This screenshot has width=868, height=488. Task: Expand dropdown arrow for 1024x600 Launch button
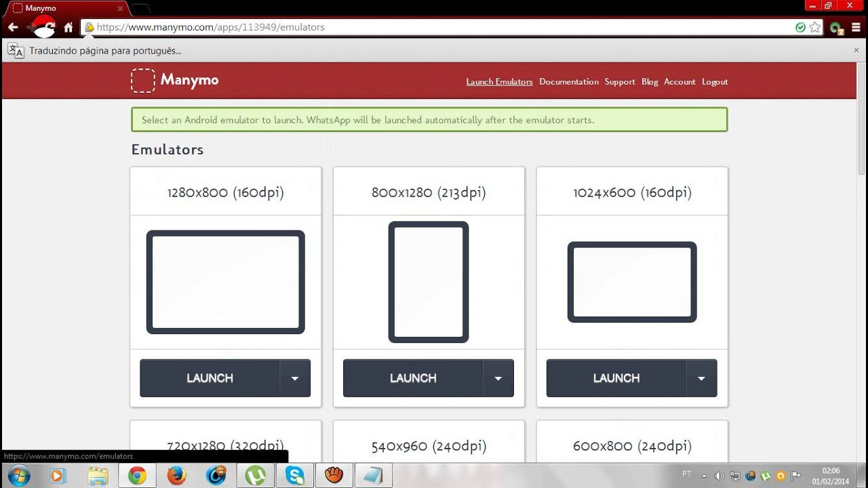[702, 378]
